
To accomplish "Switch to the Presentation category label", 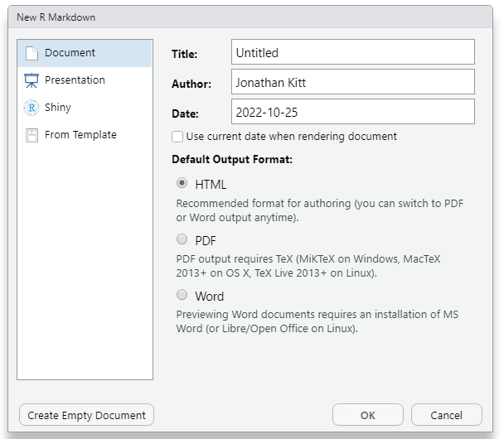I will pyautogui.click(x=75, y=80).
